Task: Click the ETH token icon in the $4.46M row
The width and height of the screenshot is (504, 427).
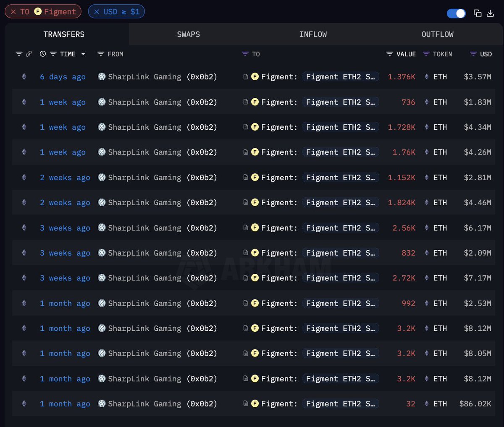Action: (427, 202)
